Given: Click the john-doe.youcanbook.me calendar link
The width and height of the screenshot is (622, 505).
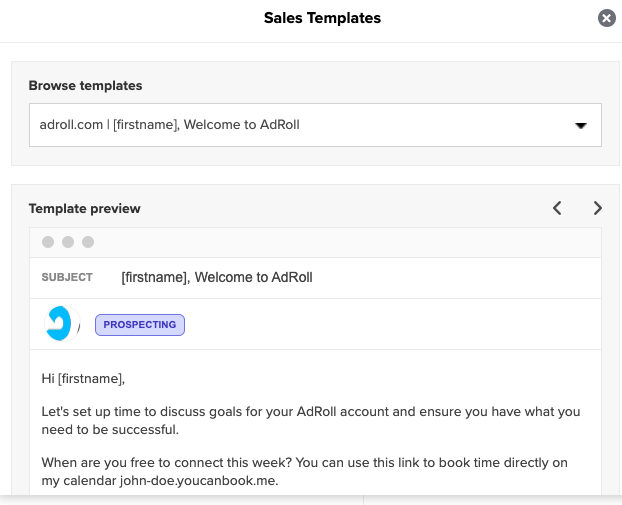Looking at the screenshot, I should (198, 480).
